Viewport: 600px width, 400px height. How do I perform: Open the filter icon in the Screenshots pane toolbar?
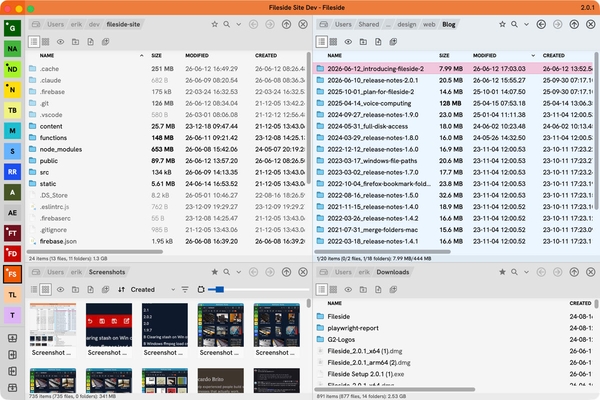185,290
